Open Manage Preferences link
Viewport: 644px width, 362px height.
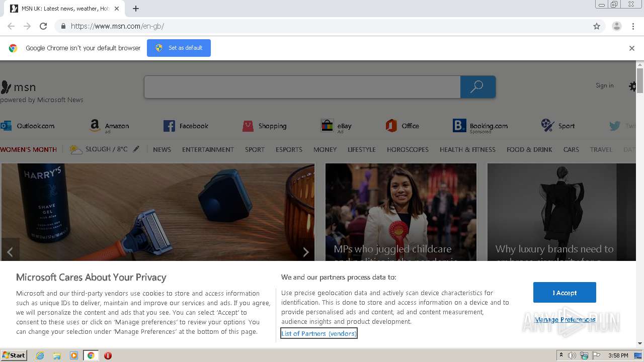565,320
